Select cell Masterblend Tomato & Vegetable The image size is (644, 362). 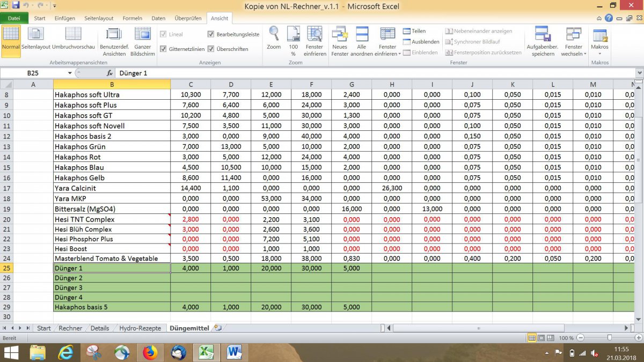(x=112, y=258)
